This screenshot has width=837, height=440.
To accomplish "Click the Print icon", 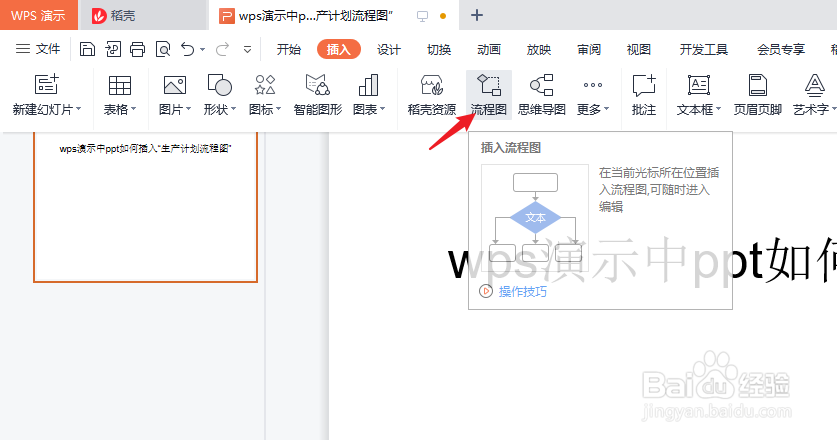I will click(x=138, y=49).
